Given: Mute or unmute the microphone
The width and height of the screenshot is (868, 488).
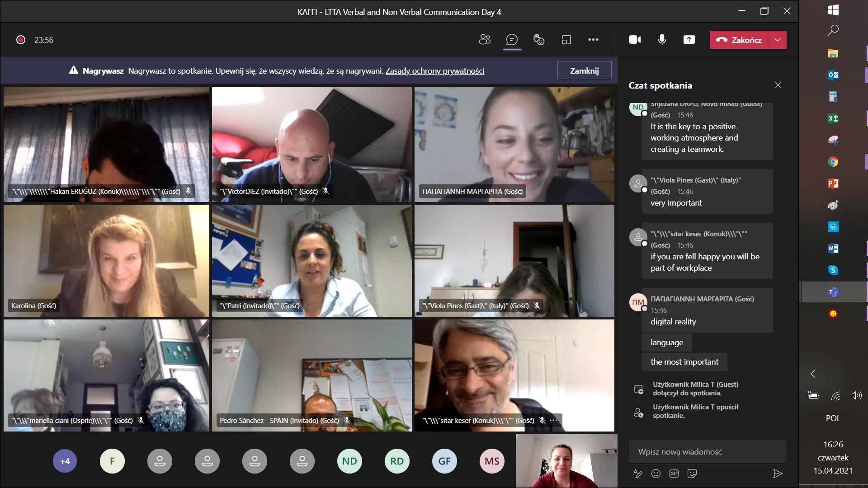Looking at the screenshot, I should 662,40.
